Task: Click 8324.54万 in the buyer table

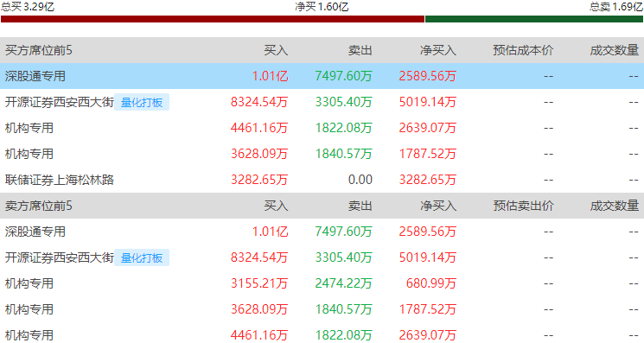Action: (x=259, y=102)
